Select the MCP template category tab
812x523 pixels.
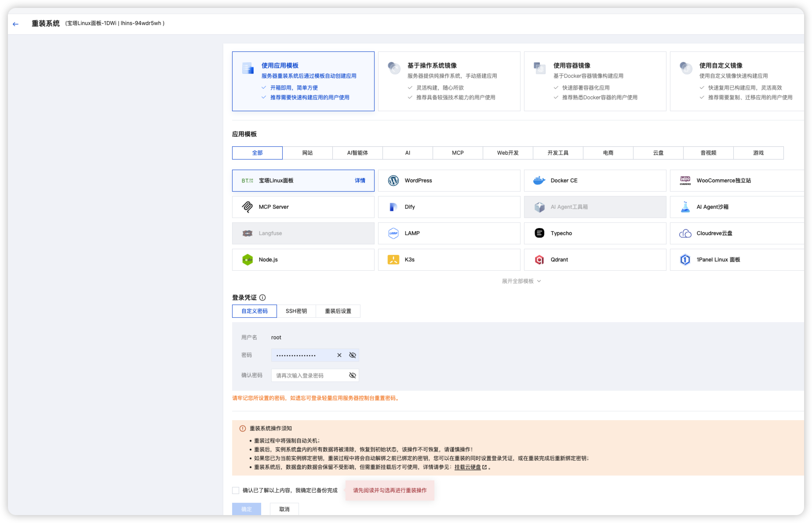[458, 153]
